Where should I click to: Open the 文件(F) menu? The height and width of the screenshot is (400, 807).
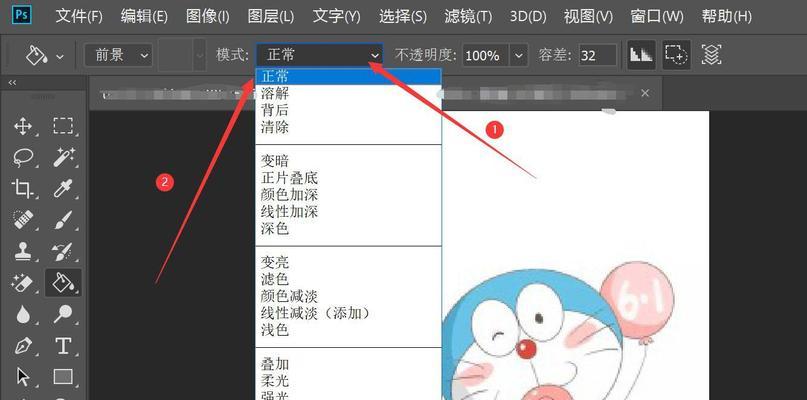(79, 16)
